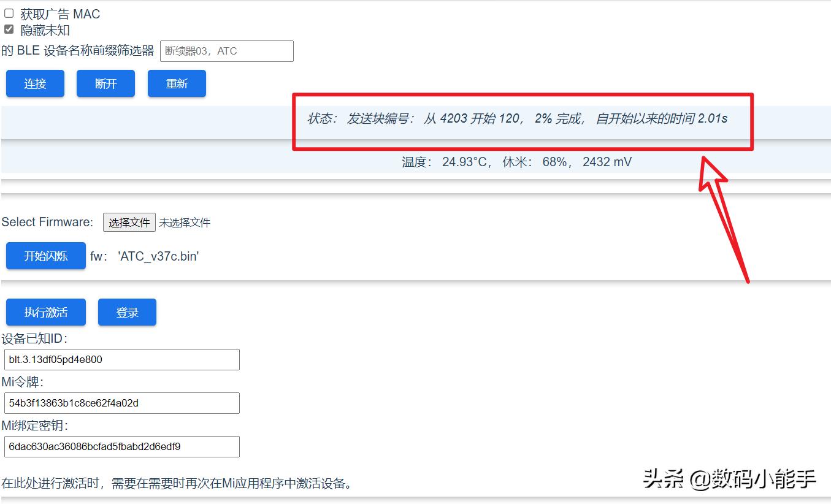
Task: Start flashing with the 开始闪烁 button
Action: (x=45, y=256)
